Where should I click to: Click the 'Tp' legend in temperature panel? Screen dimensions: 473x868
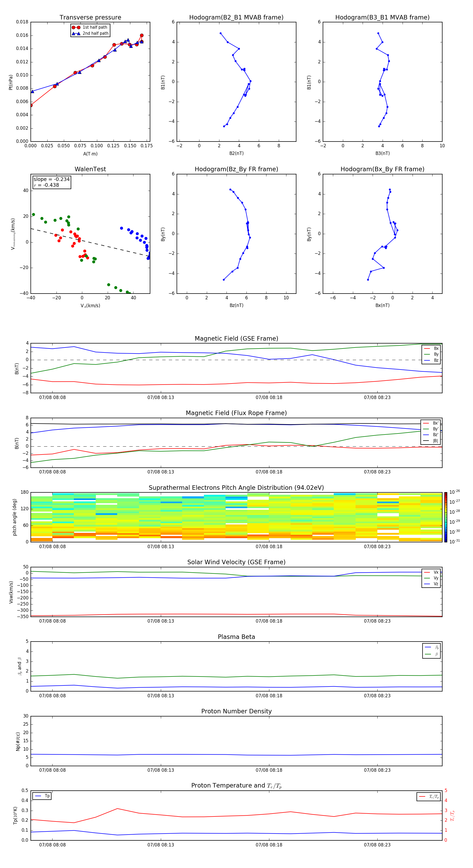pyautogui.click(x=42, y=796)
